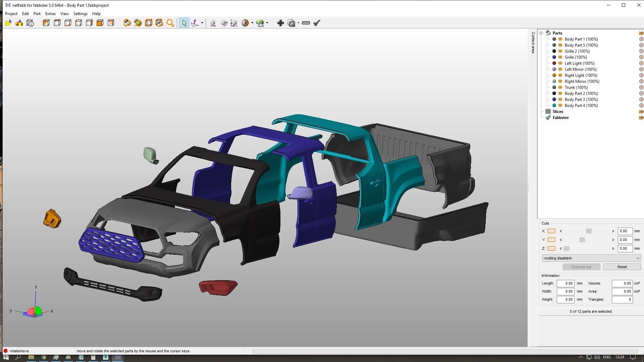Click the zoom to platform box icon
This screenshot has height=362, width=644.
click(x=149, y=23)
